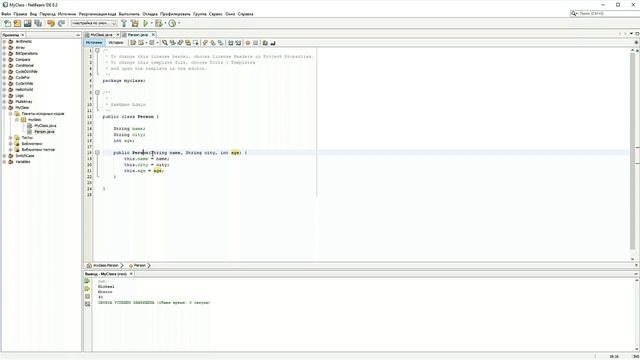Image resolution: width=640 pixels, height=360 pixels.
Task: Collapse the license comment fold on line 1
Action: [97, 51]
